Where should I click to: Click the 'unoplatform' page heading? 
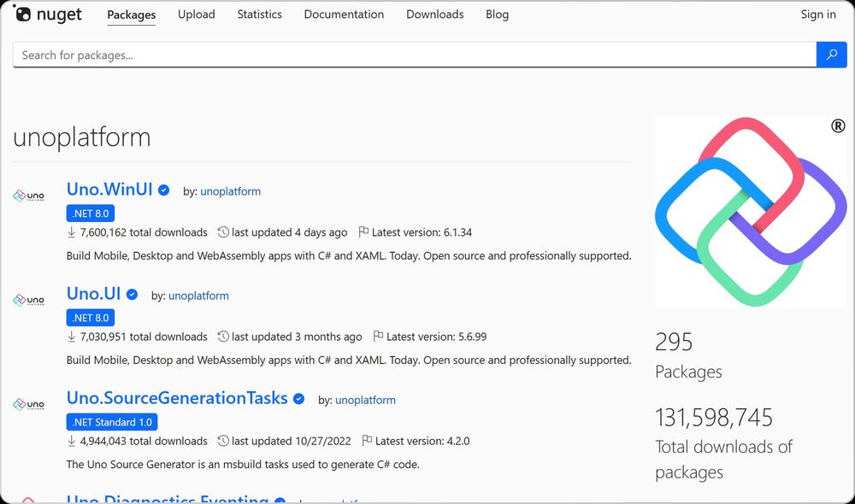82,138
